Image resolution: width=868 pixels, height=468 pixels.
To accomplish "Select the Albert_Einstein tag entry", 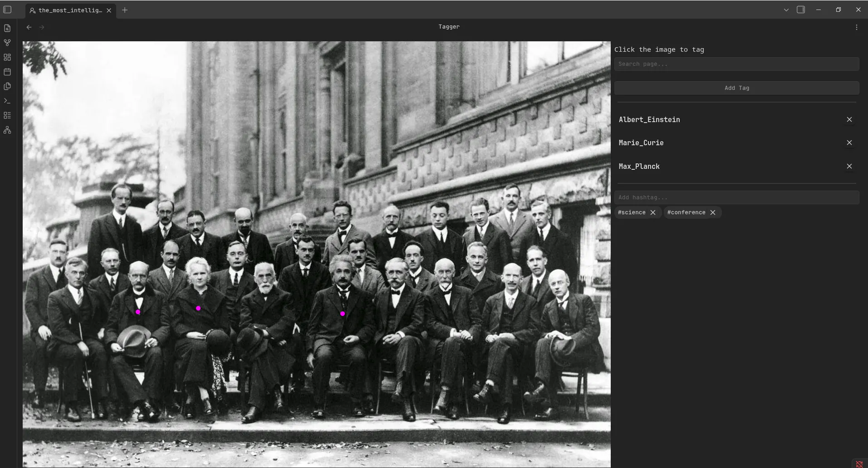I will coord(649,119).
